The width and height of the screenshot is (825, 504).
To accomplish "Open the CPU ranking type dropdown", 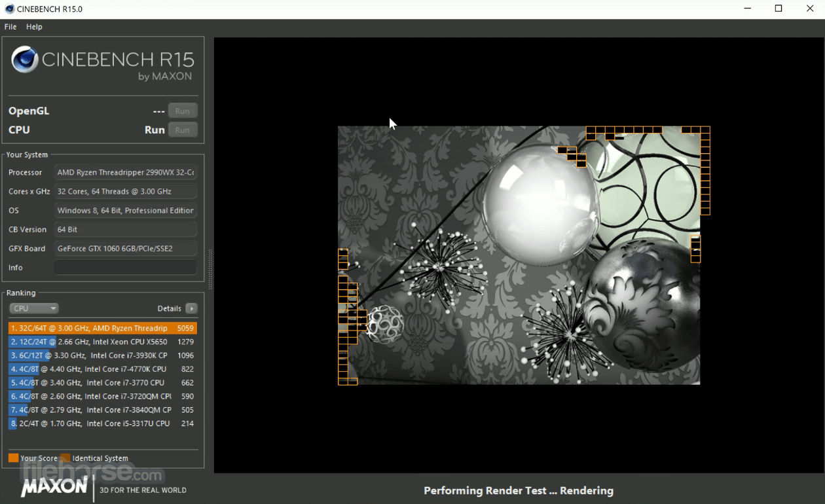I will coord(34,308).
